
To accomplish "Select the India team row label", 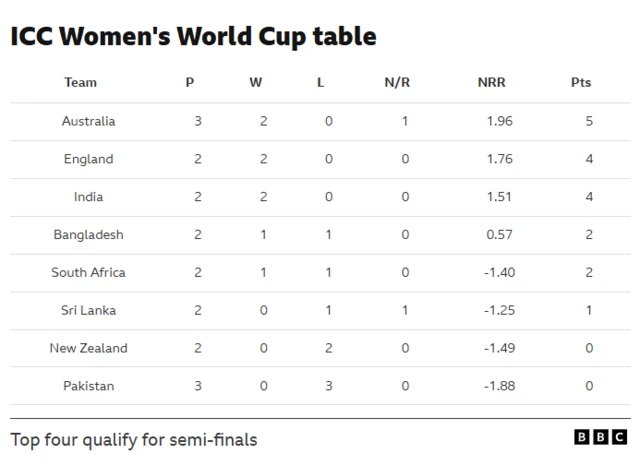I will [x=89, y=197].
